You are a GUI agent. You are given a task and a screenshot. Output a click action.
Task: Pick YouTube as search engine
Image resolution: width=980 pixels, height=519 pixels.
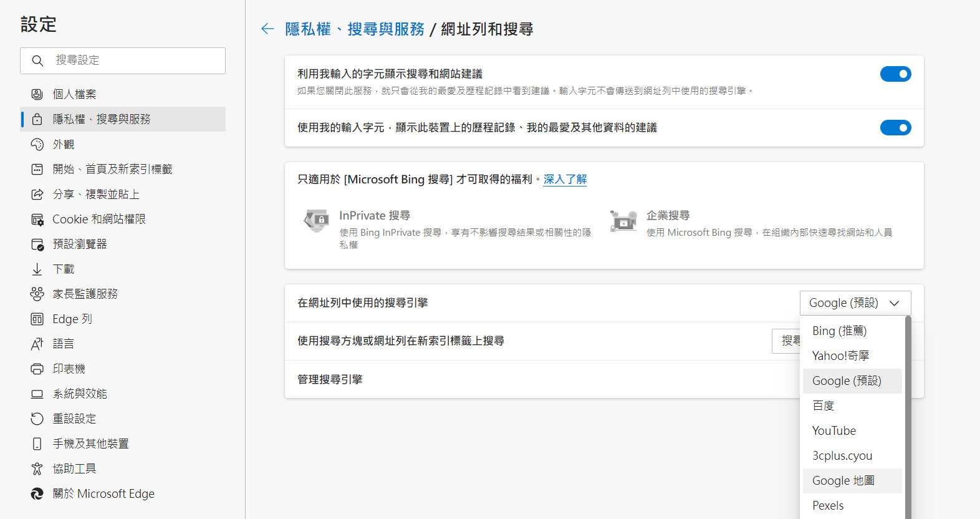coord(852,430)
